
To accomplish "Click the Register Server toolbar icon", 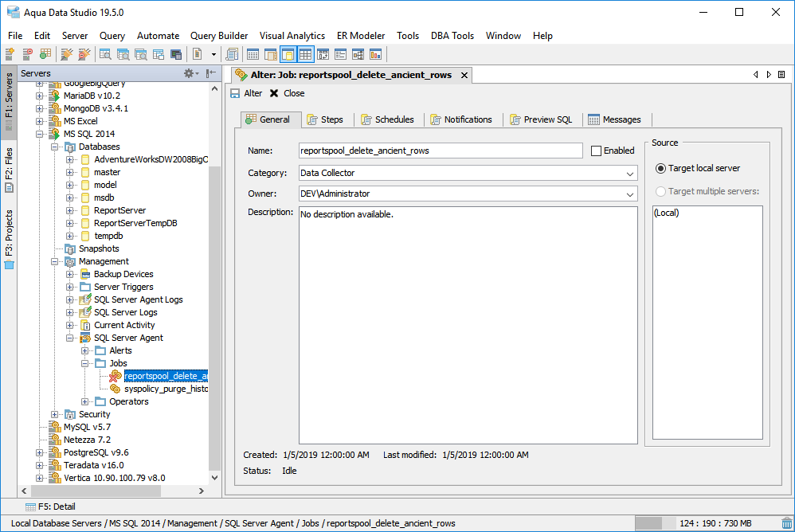I will point(10,54).
